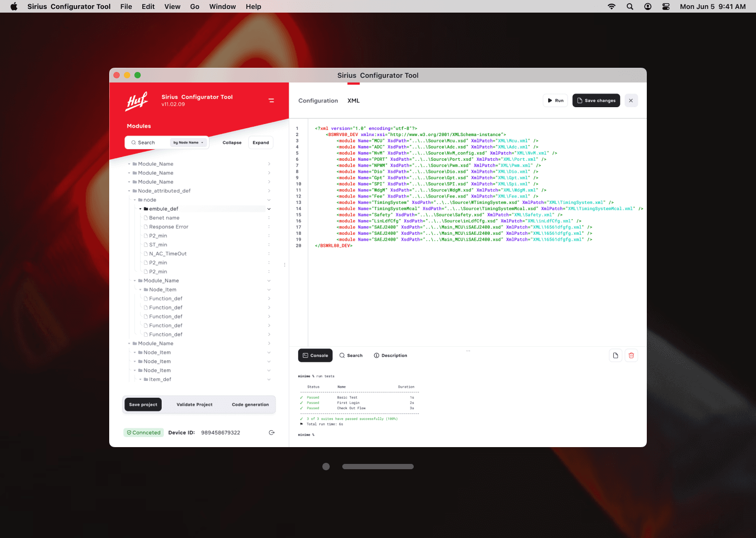Click the Run button
Screen dimensions: 756x538
point(555,100)
